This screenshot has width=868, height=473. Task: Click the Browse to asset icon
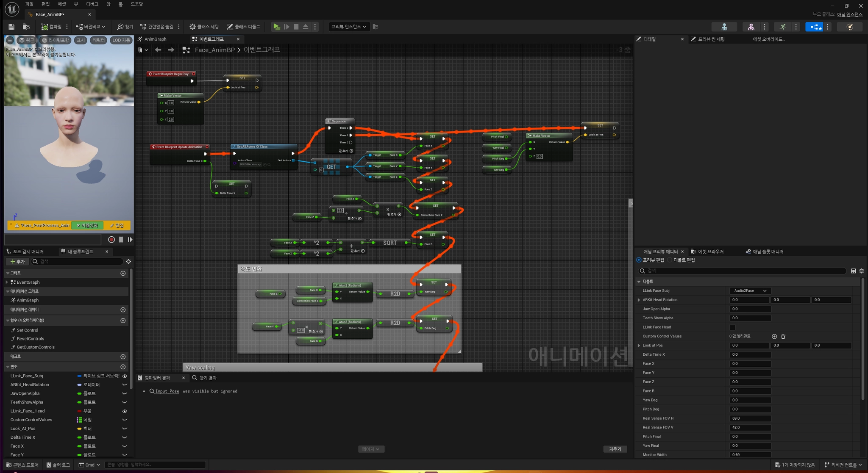(26, 27)
